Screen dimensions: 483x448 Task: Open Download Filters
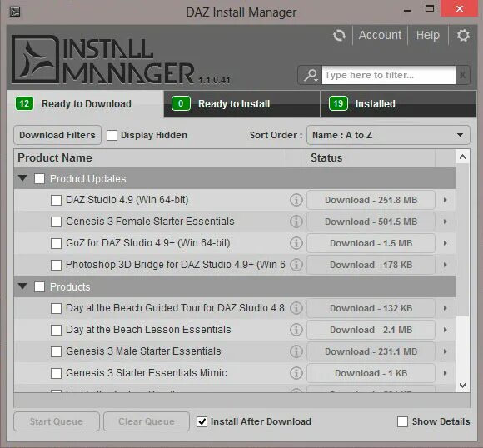[57, 135]
